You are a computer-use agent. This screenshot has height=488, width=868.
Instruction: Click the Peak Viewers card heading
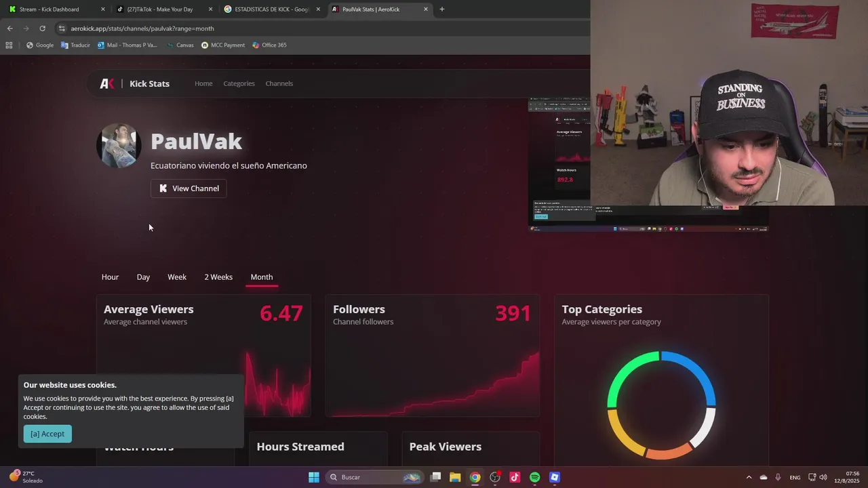pos(446,447)
